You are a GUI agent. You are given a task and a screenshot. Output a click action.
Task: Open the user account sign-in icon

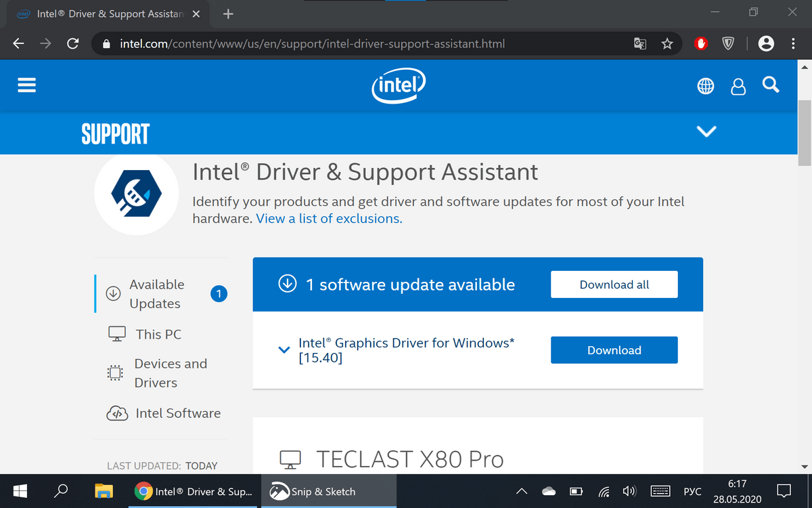point(738,86)
